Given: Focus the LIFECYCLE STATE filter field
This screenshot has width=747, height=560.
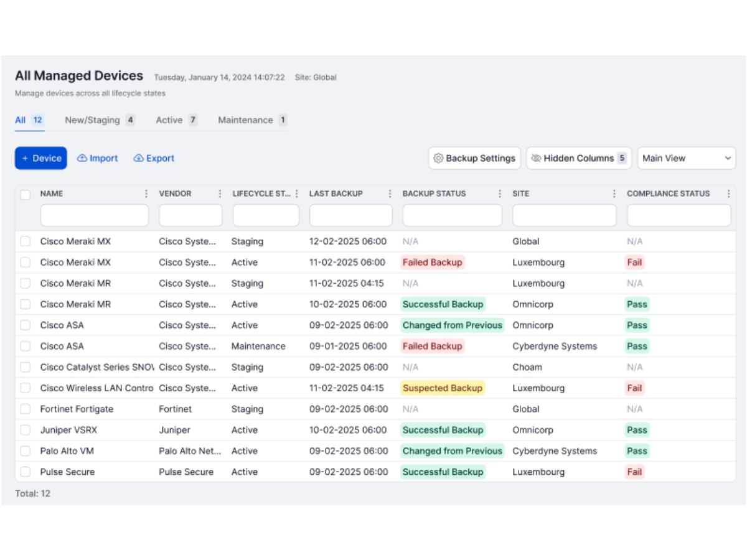Looking at the screenshot, I should pyautogui.click(x=266, y=215).
